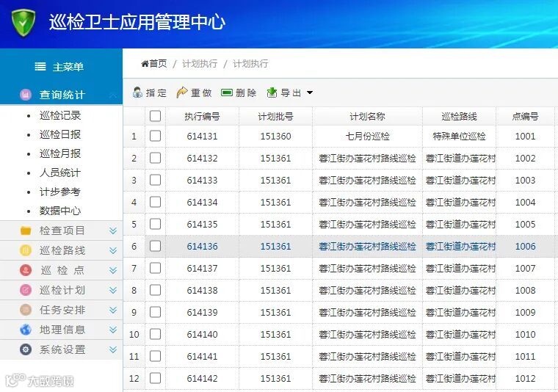
Task: Sort by 执行编号 column header
Action: pyautogui.click(x=202, y=116)
